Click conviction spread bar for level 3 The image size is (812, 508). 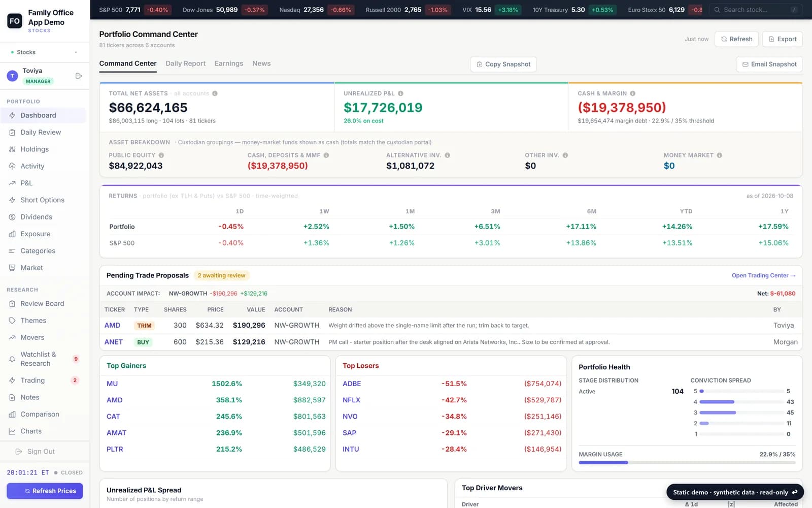click(741, 412)
